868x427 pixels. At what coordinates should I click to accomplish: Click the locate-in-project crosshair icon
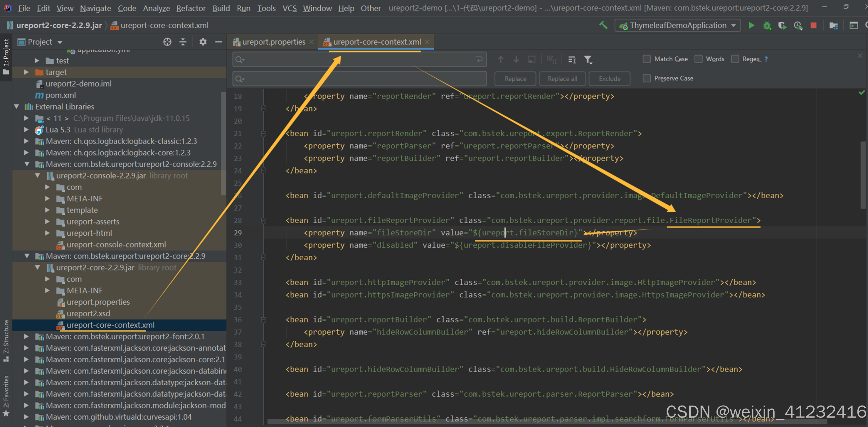[x=167, y=42]
